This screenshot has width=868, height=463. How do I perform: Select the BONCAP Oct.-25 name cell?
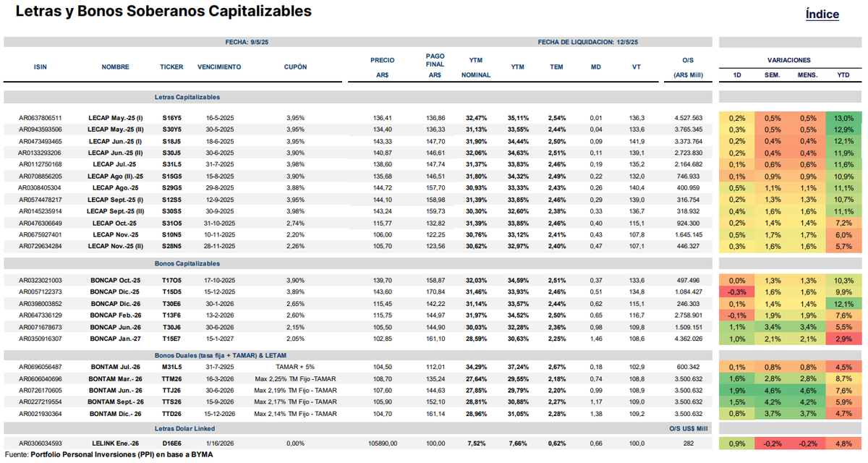[116, 281]
